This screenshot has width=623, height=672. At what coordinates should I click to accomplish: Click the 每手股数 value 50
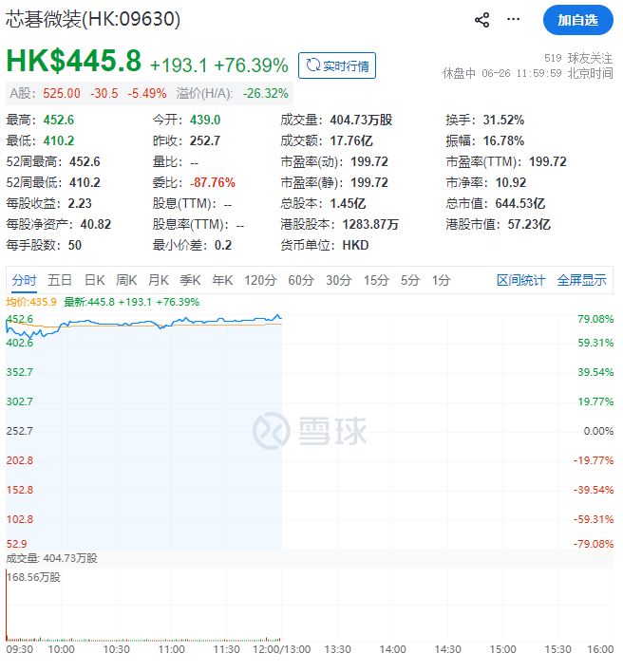click(x=75, y=246)
